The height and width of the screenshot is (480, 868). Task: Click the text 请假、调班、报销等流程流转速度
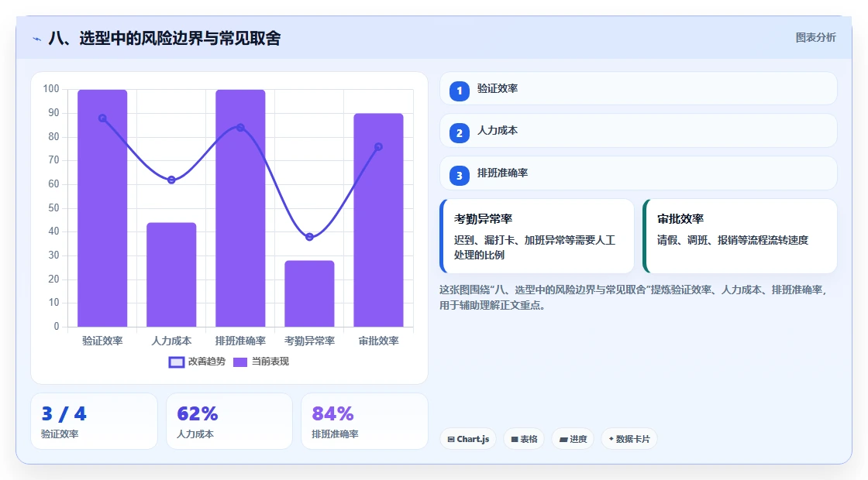click(x=733, y=240)
